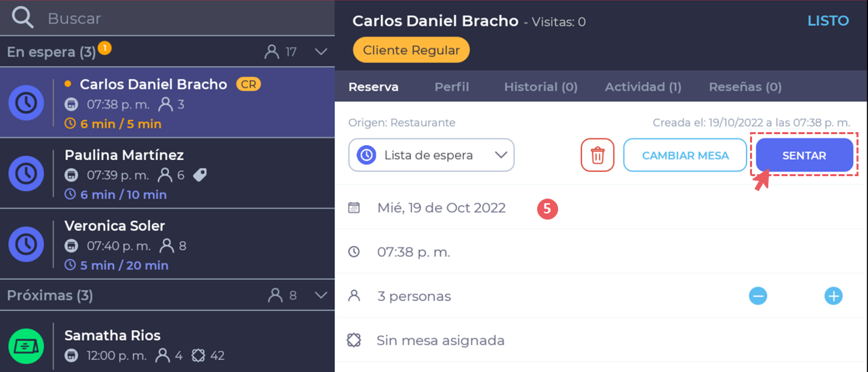Collapse the Próximas section
This screenshot has width=868, height=372.
321,295
